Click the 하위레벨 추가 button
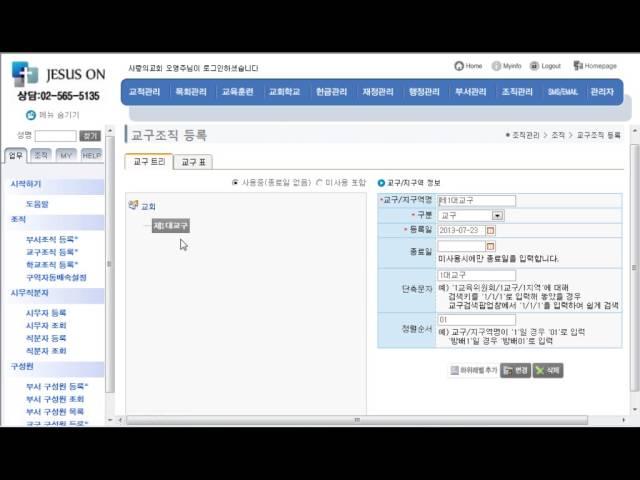This screenshot has width=640, height=480. point(473,370)
